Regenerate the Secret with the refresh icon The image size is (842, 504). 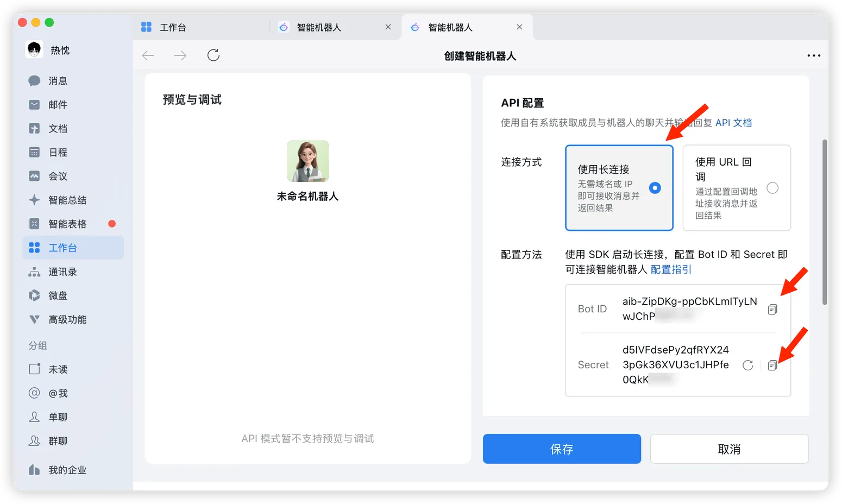tap(747, 365)
